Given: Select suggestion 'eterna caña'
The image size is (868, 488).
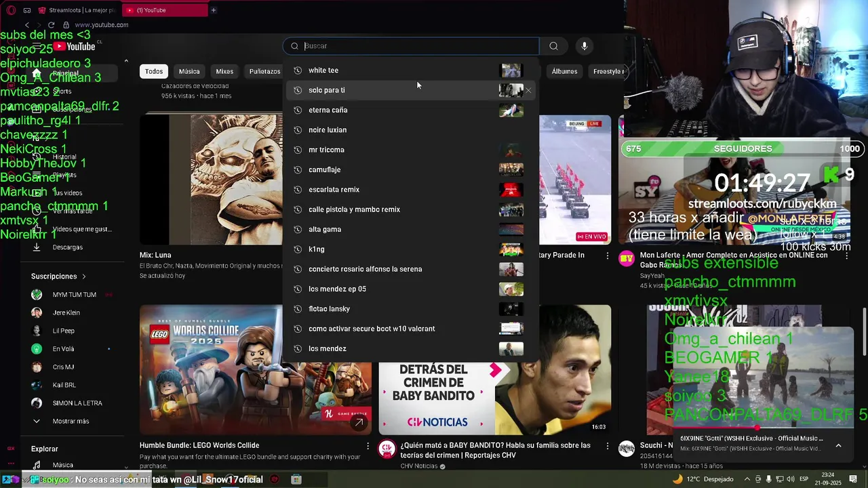Looking at the screenshot, I should tap(411, 110).
